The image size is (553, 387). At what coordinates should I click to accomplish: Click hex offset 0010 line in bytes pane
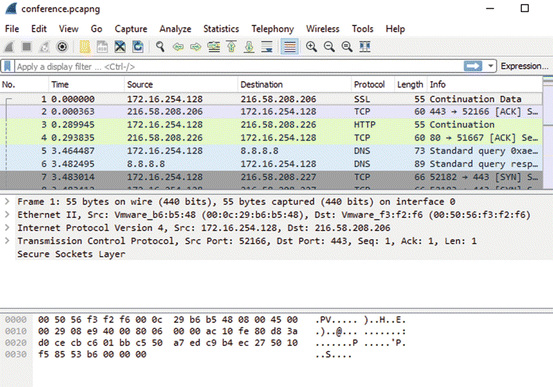(x=205, y=331)
